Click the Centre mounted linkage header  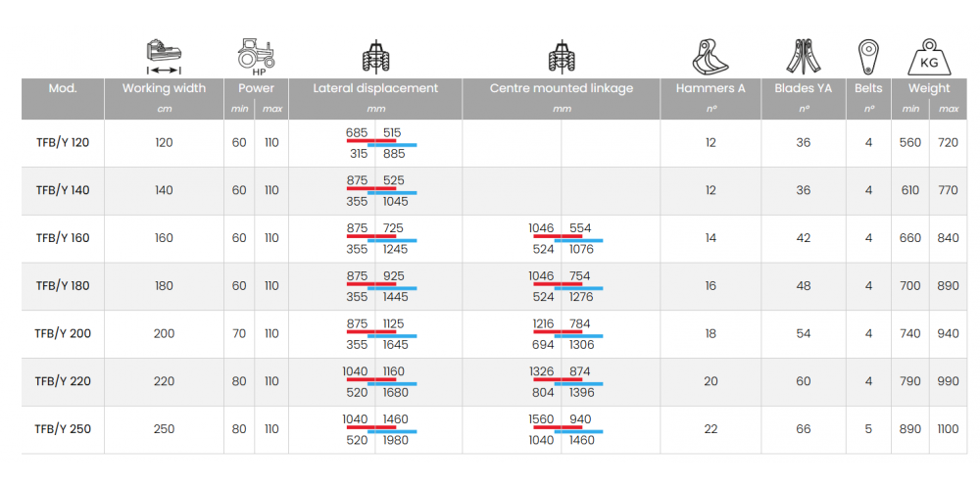562,88
